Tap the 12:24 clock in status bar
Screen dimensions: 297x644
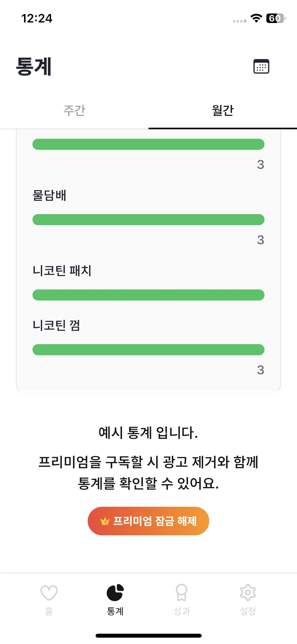37,19
